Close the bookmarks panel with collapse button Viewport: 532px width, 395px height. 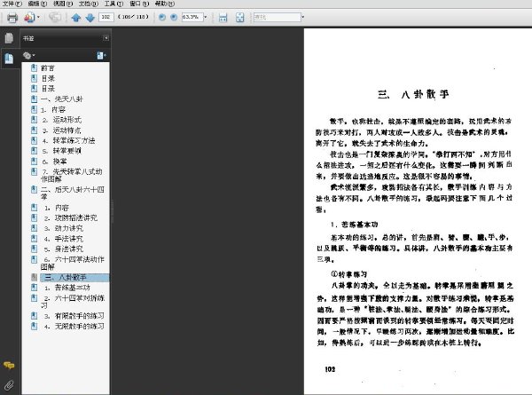pyautogui.click(x=106, y=38)
